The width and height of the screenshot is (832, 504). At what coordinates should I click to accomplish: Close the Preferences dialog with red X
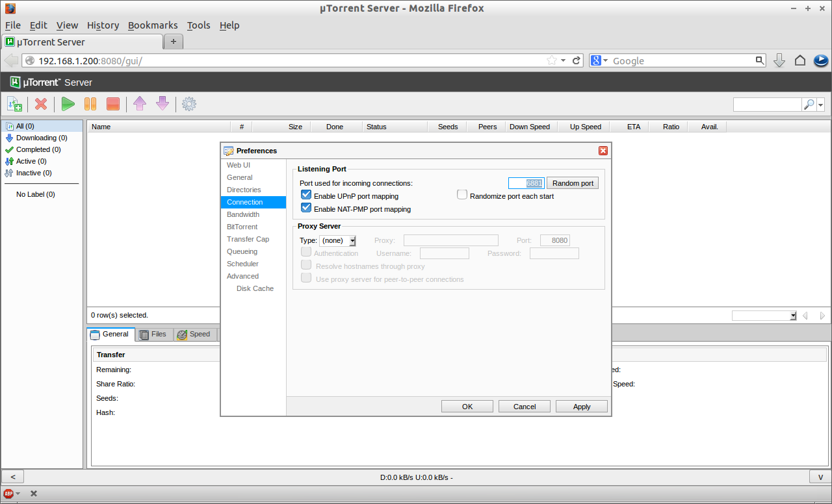(603, 151)
